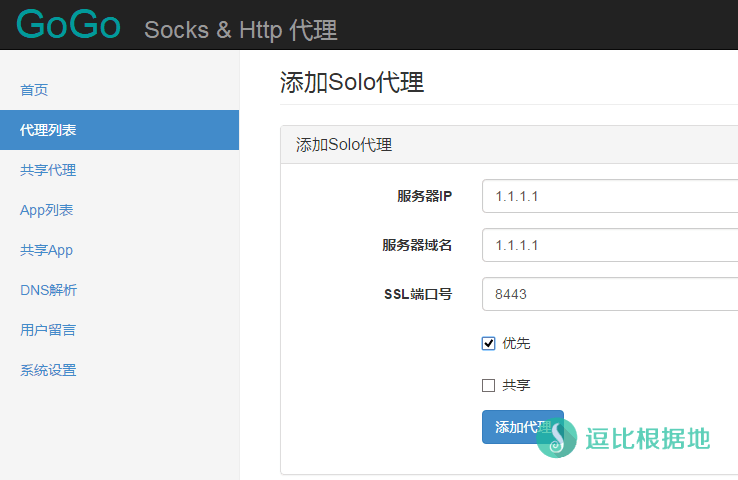Navigate to 共享App in the sidebar
Screen dimensions: 738x480
tap(46, 250)
